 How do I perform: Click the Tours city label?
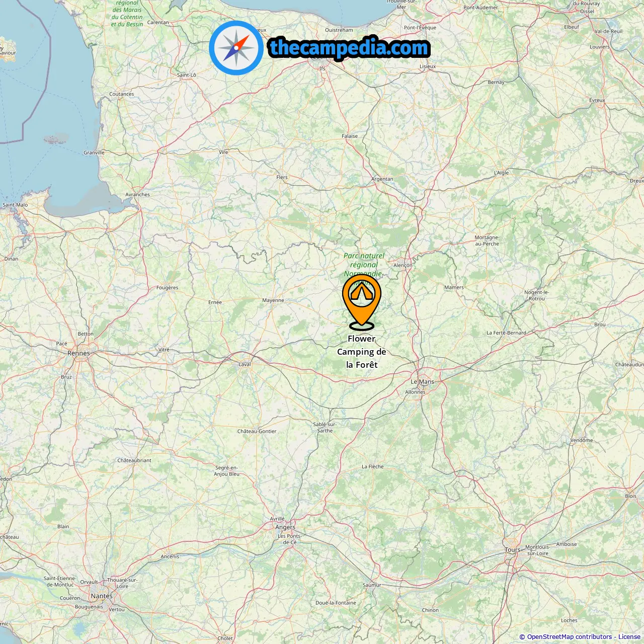512,550
